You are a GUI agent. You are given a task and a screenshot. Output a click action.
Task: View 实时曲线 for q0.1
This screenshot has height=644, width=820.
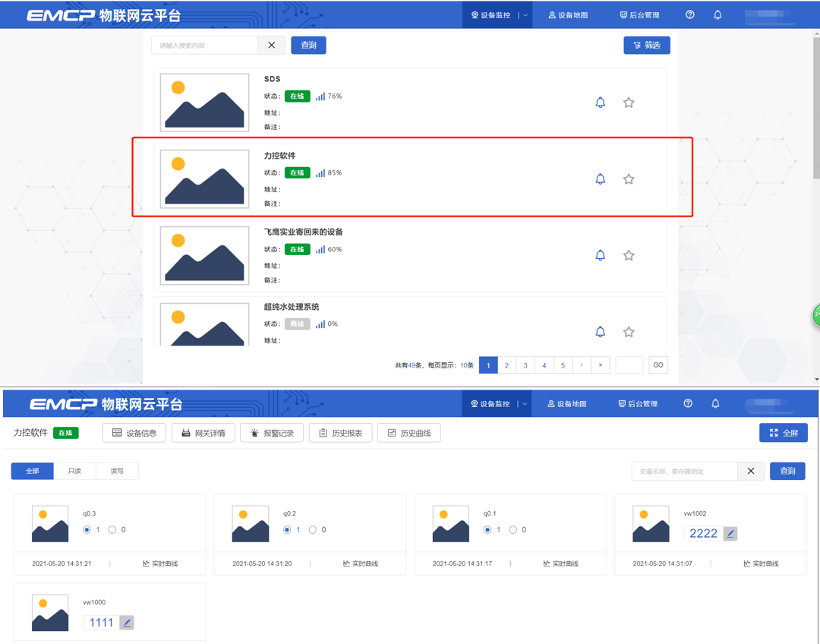tap(561, 563)
